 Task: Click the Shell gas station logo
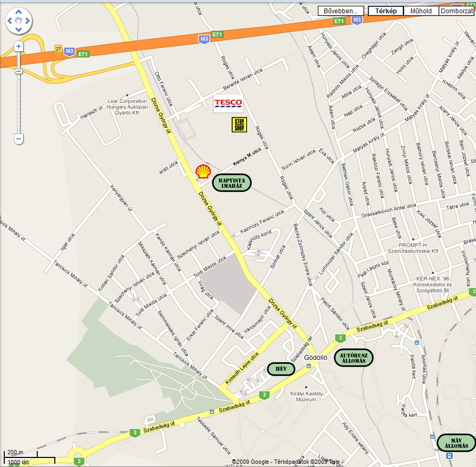click(x=203, y=172)
